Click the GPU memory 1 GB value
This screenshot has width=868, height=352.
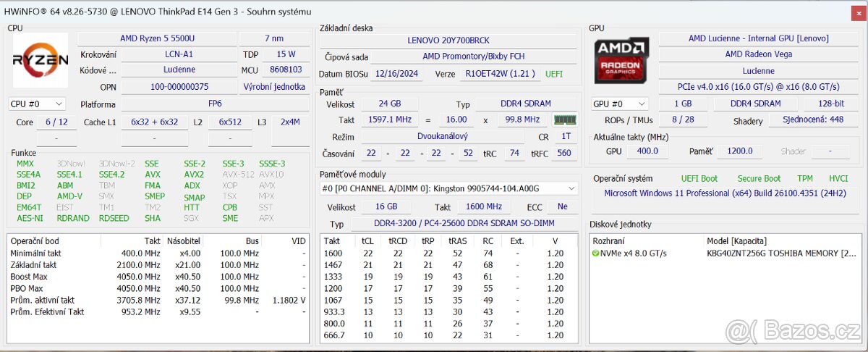tap(682, 104)
